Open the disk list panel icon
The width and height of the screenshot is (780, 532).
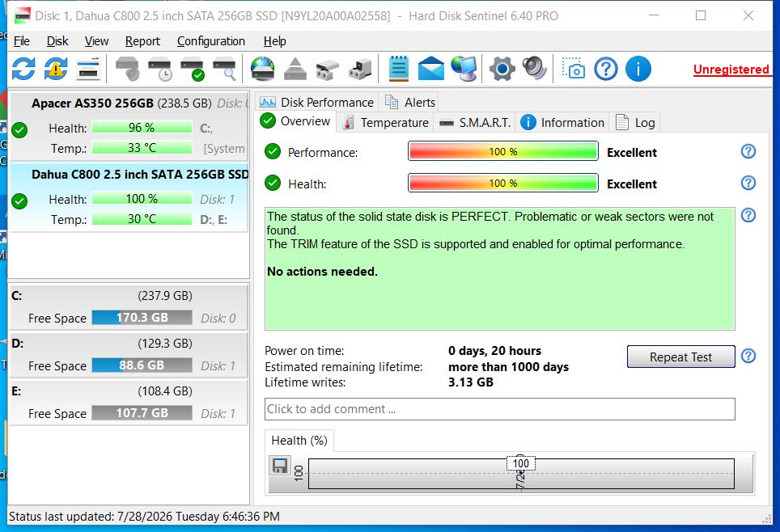[88, 69]
